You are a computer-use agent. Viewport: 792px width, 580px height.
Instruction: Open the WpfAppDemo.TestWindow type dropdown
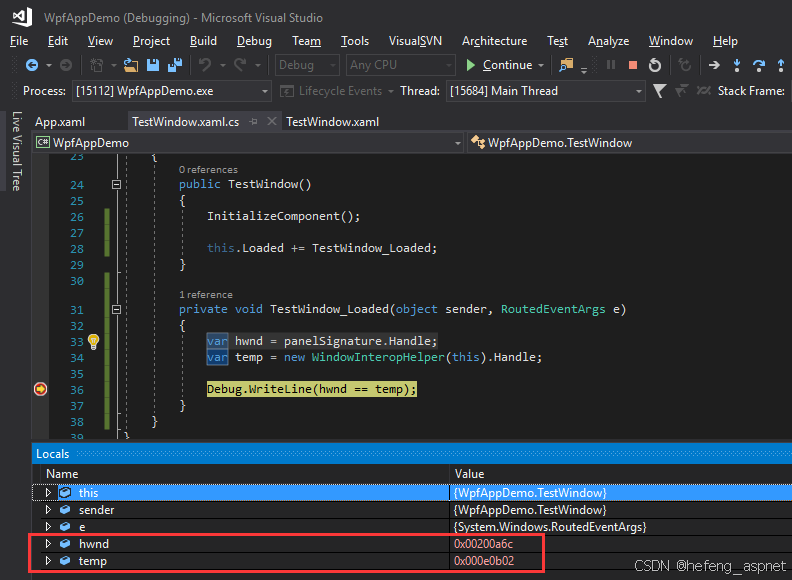point(629,143)
